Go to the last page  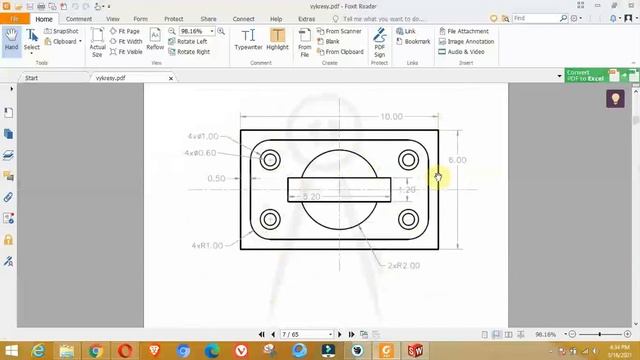351,334
